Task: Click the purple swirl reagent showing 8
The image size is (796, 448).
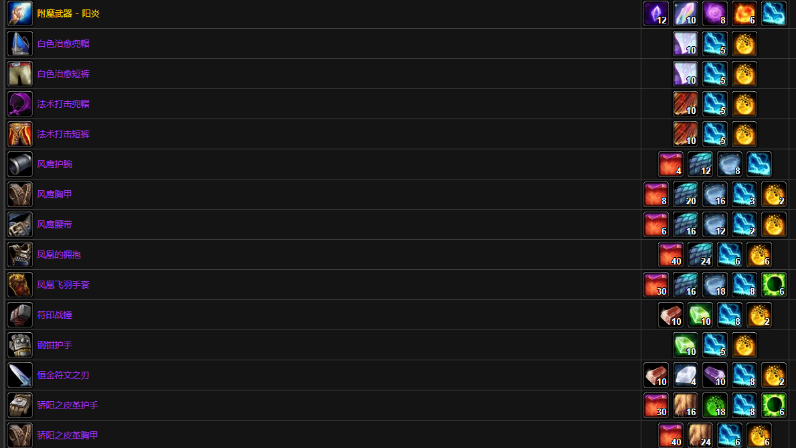Action: coord(715,14)
